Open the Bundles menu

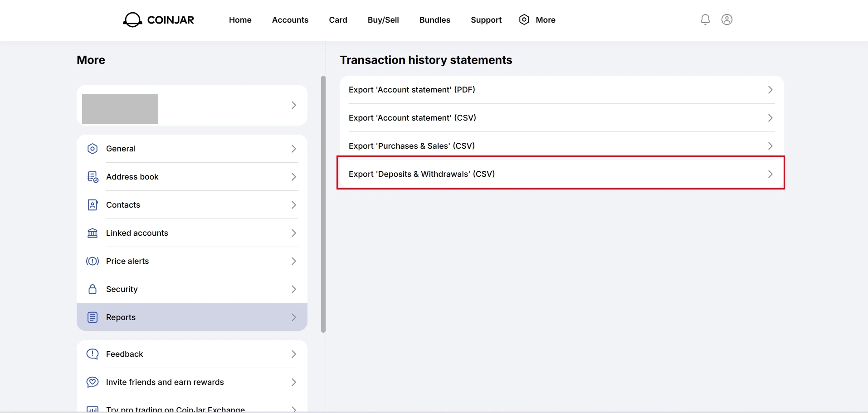[x=435, y=20]
